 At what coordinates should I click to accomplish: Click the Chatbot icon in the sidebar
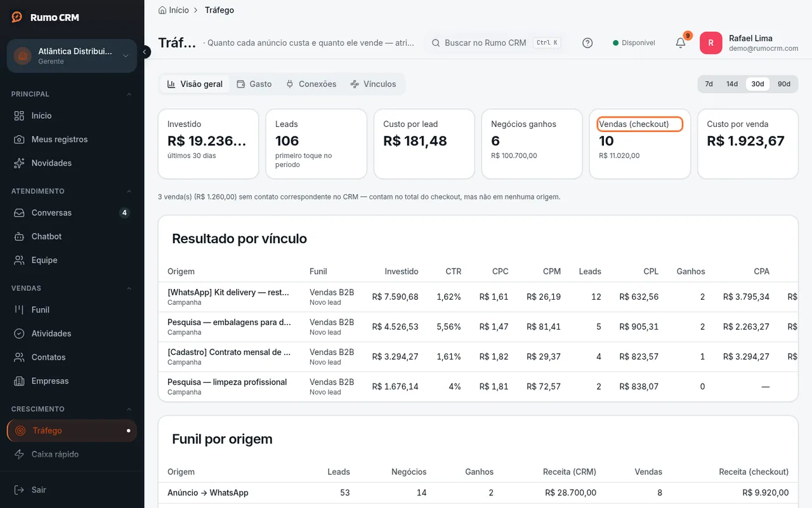coord(20,236)
